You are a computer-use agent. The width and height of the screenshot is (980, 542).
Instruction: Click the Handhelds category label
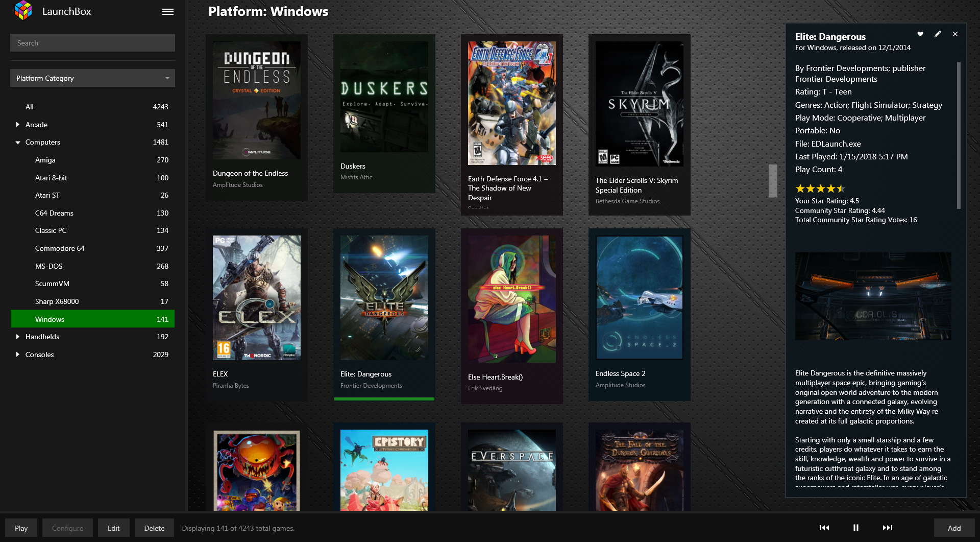click(x=42, y=337)
